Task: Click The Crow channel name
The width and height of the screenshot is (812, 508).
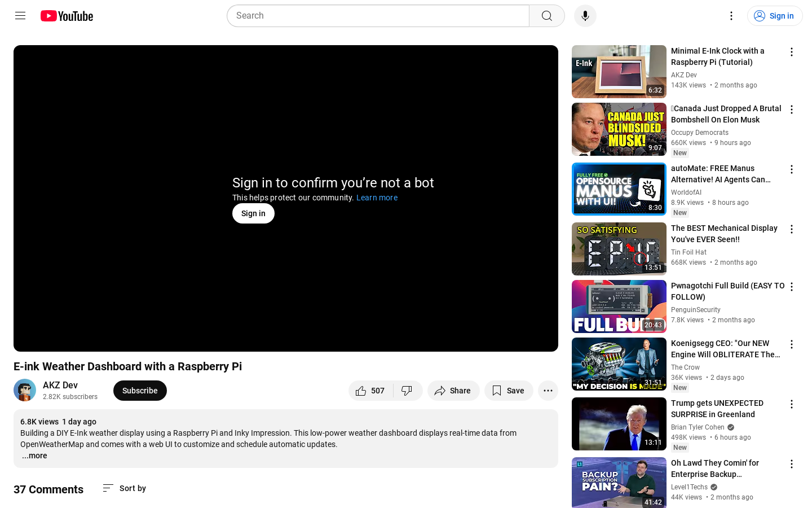Action: (685, 367)
